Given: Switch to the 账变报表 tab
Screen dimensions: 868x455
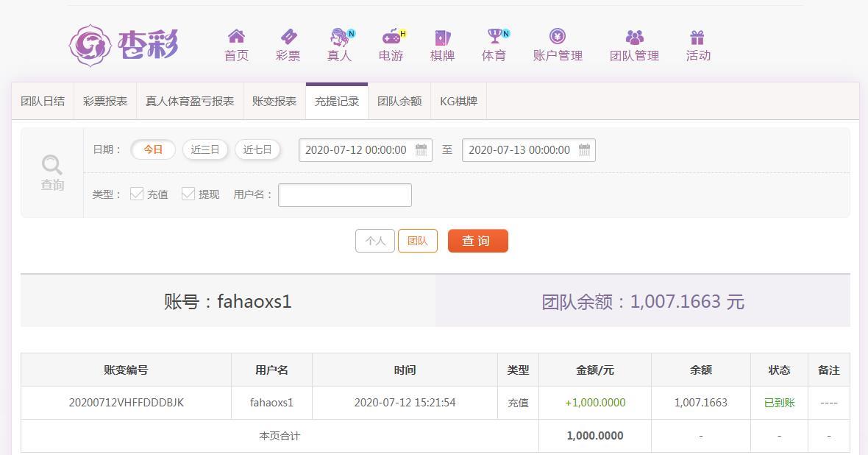Looking at the screenshot, I should (274, 102).
